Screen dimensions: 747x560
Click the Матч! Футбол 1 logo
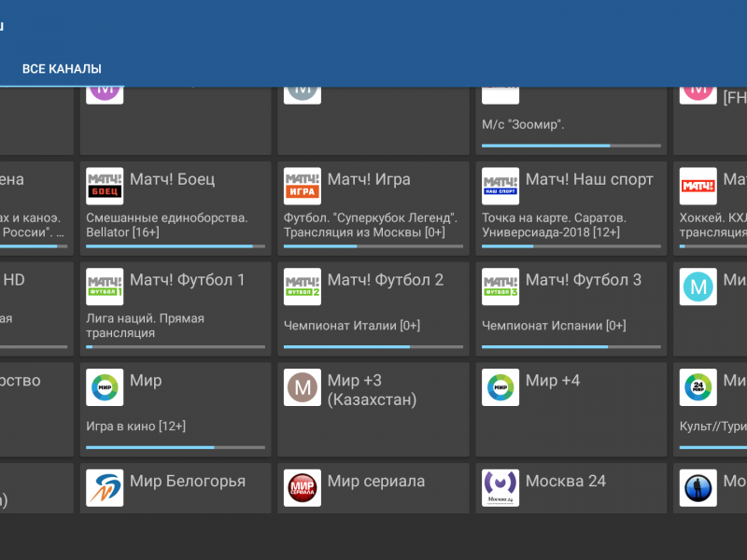[105, 287]
